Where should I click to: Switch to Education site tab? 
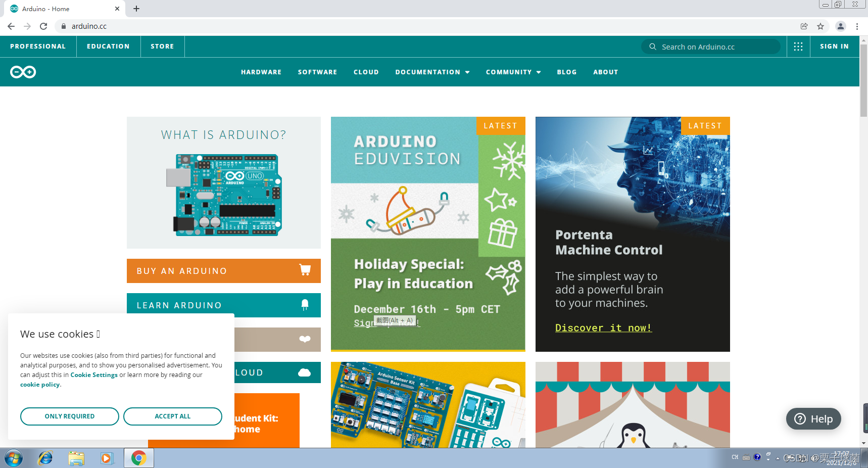click(108, 46)
